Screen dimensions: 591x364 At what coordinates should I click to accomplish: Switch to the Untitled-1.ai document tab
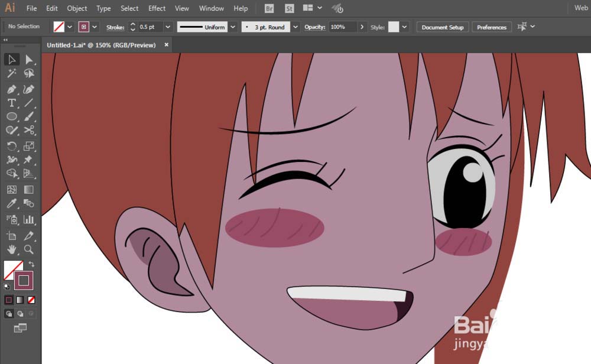(x=101, y=45)
